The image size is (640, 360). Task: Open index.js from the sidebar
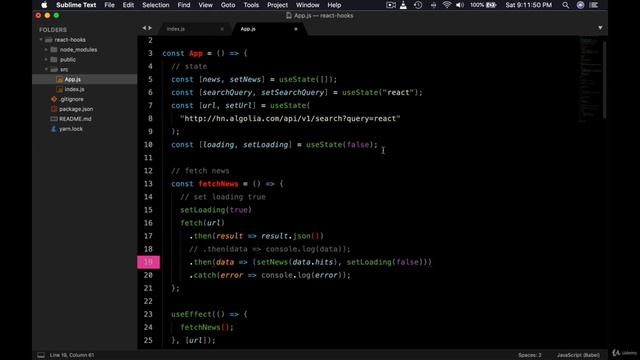point(74,89)
